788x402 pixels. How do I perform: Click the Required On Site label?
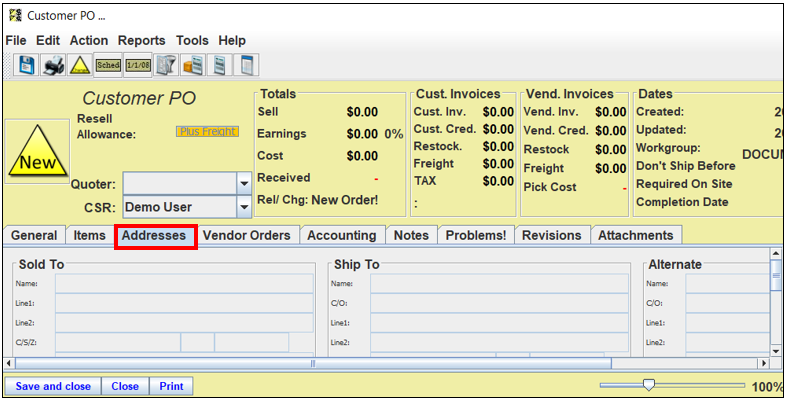[684, 184]
